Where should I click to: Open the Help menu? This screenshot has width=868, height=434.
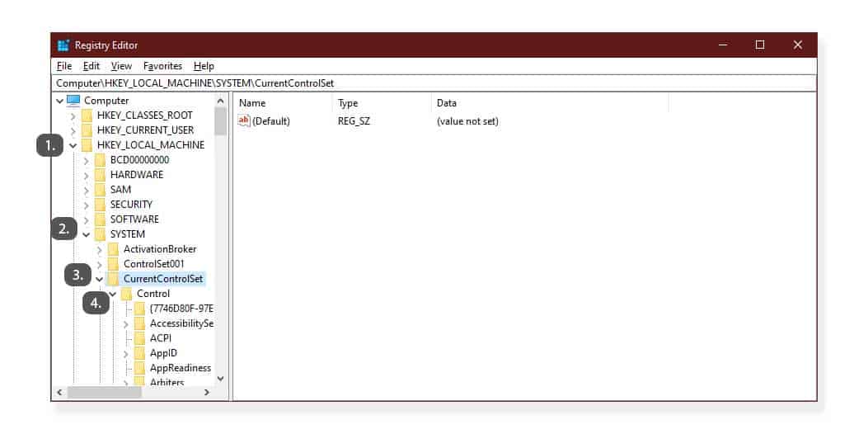204,66
